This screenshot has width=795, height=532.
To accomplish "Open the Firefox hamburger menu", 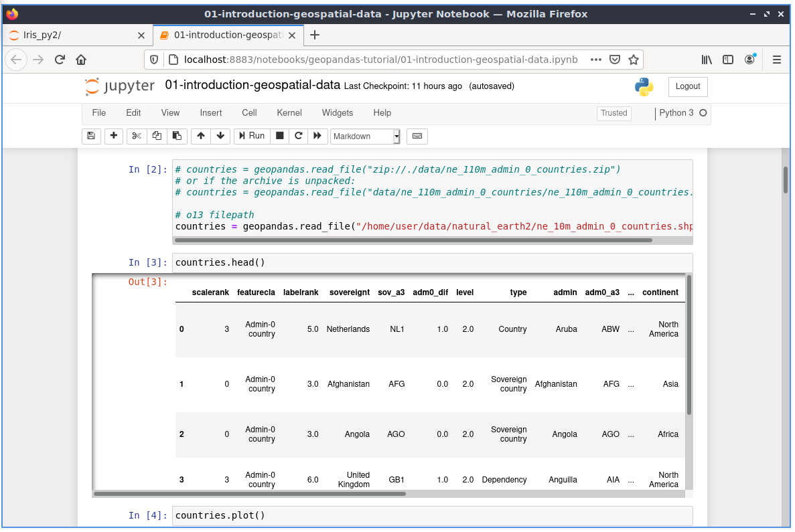I will [x=778, y=60].
